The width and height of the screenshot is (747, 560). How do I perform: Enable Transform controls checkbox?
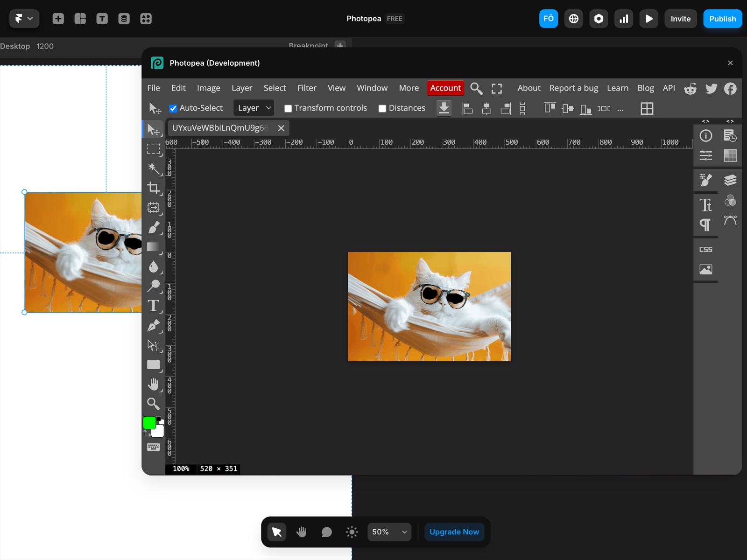[x=288, y=108]
